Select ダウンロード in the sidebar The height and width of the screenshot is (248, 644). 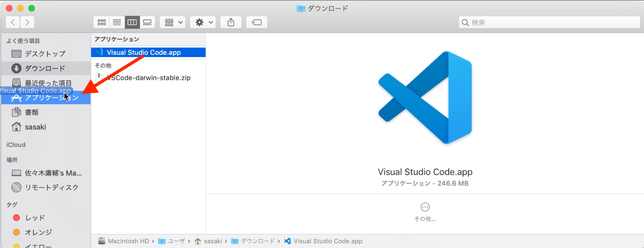pos(46,68)
